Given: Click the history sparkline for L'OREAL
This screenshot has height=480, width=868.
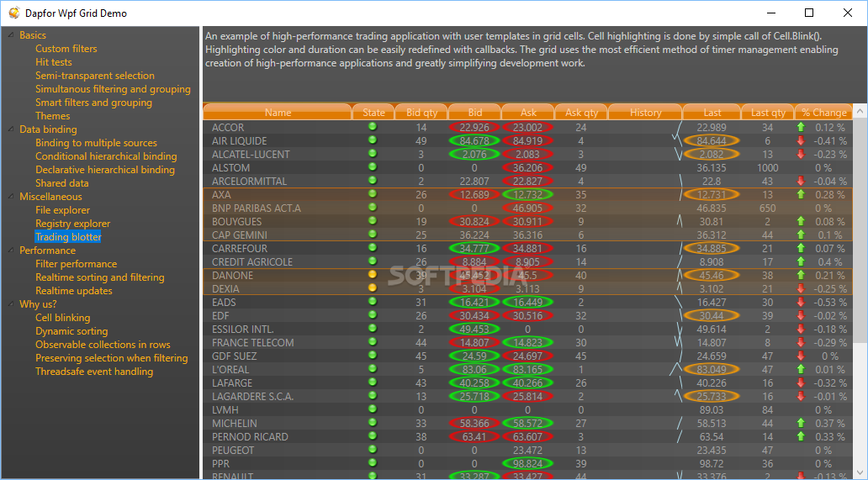Looking at the screenshot, I should pos(676,369).
